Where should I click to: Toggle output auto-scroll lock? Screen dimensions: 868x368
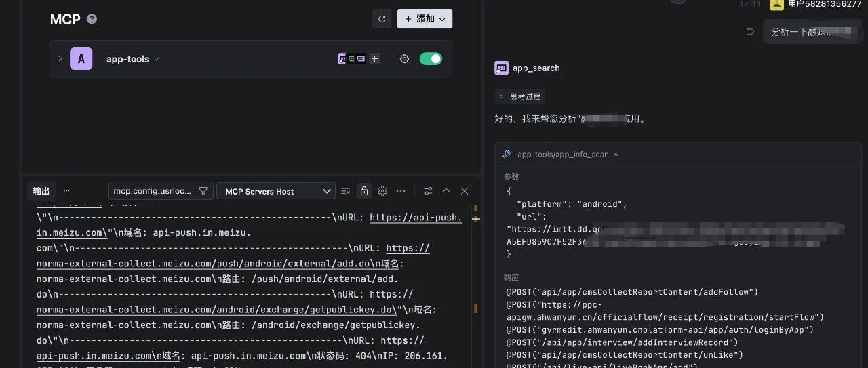363,191
